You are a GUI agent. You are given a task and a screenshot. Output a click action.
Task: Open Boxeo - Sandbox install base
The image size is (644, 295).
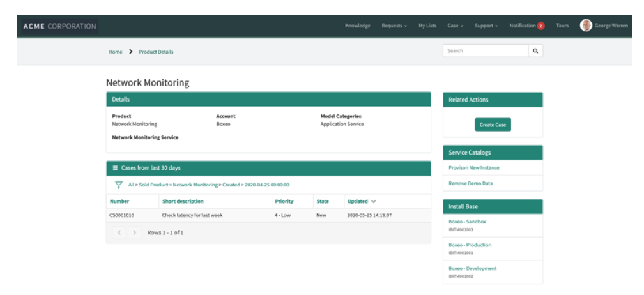click(467, 222)
